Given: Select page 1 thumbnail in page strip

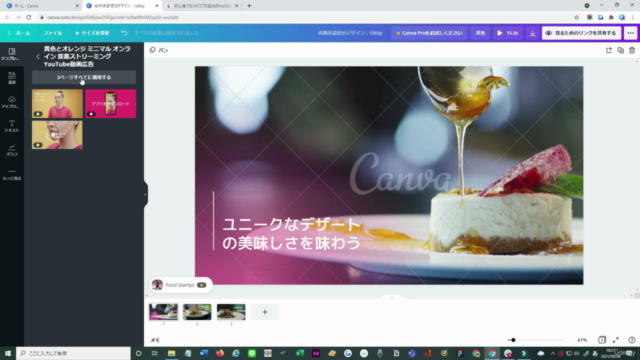Looking at the screenshot, I should click(x=163, y=312).
